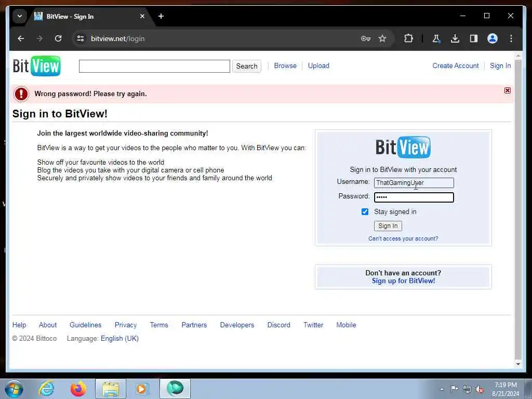The width and height of the screenshot is (532, 399).
Task: Launch Firefox from the taskbar
Action: (78, 389)
